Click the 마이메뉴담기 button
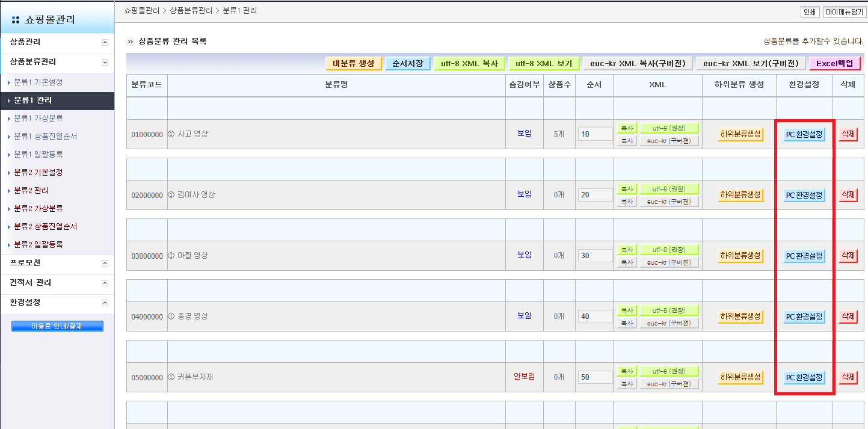 (x=844, y=12)
